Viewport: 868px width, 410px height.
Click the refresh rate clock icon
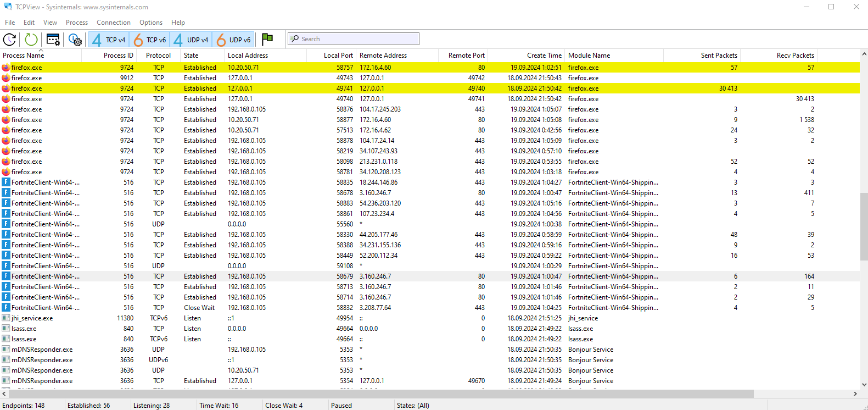click(x=9, y=40)
